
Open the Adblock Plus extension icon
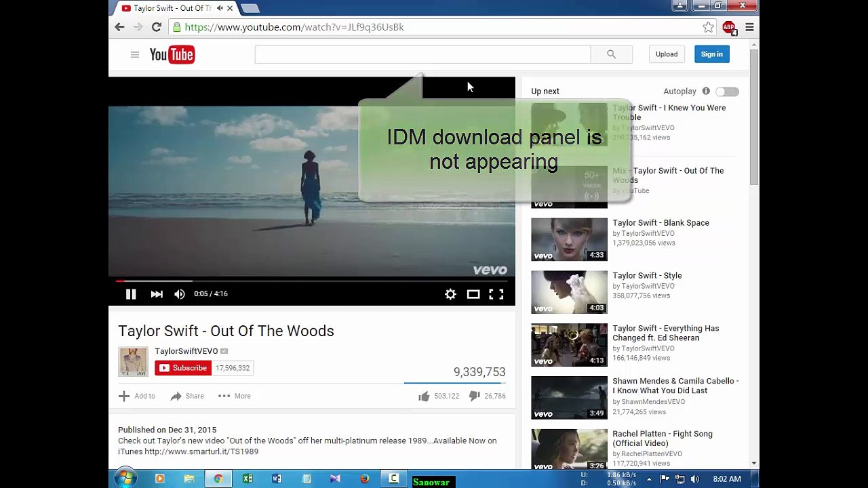point(729,27)
